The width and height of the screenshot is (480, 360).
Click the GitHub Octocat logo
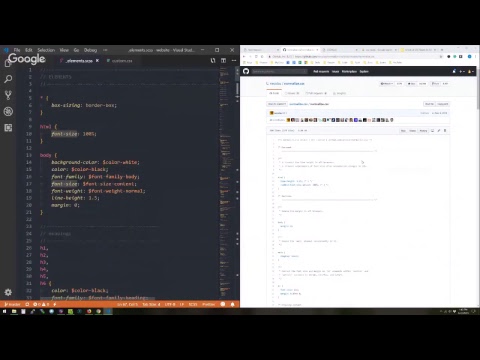[x=246, y=71]
